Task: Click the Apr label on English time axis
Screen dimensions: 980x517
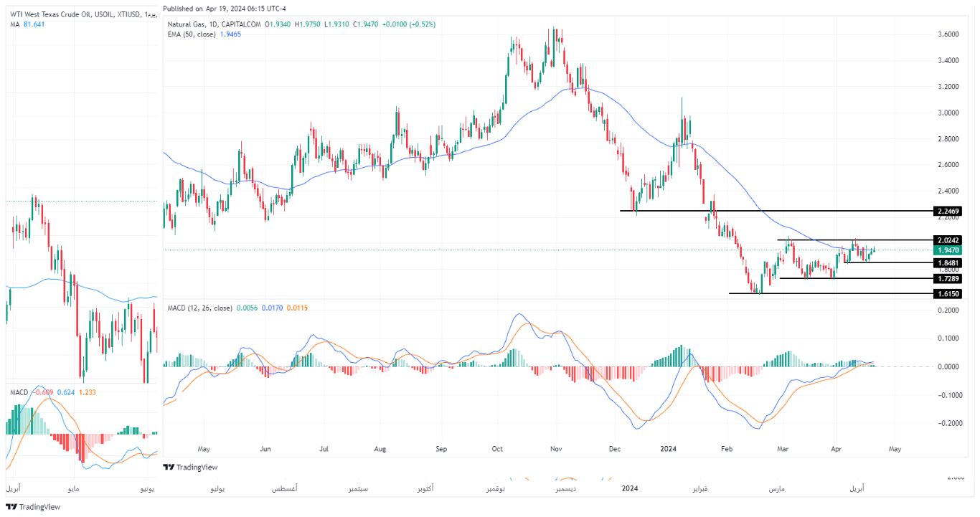Action: [837, 450]
